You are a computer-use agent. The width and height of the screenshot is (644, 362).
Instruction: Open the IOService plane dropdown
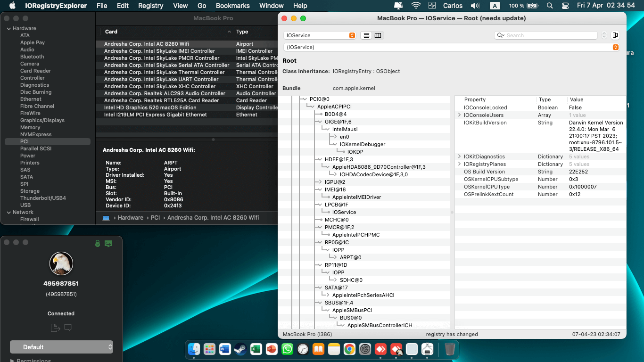[x=320, y=35]
